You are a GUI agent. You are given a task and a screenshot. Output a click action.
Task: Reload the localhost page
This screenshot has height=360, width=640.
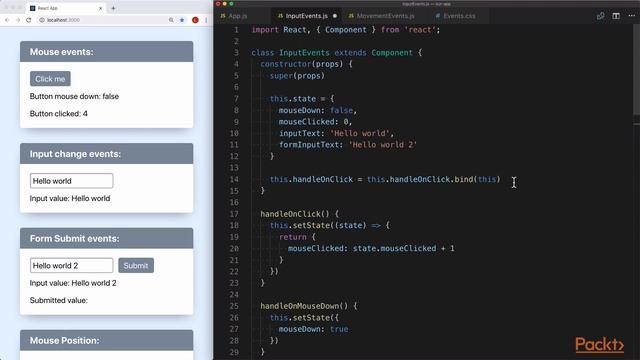pos(29,20)
